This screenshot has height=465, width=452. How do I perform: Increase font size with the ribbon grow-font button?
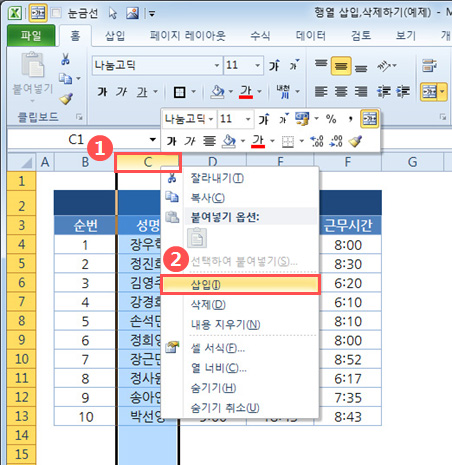coord(274,65)
